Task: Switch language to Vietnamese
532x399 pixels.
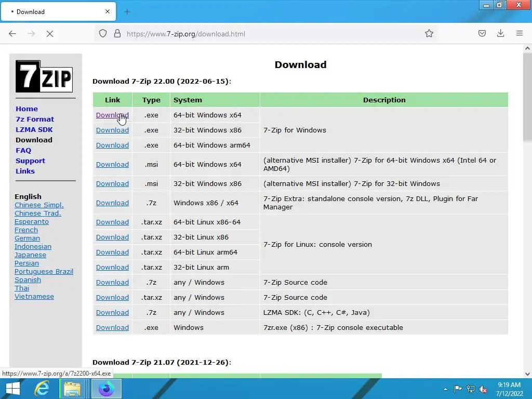Action: pyautogui.click(x=34, y=297)
